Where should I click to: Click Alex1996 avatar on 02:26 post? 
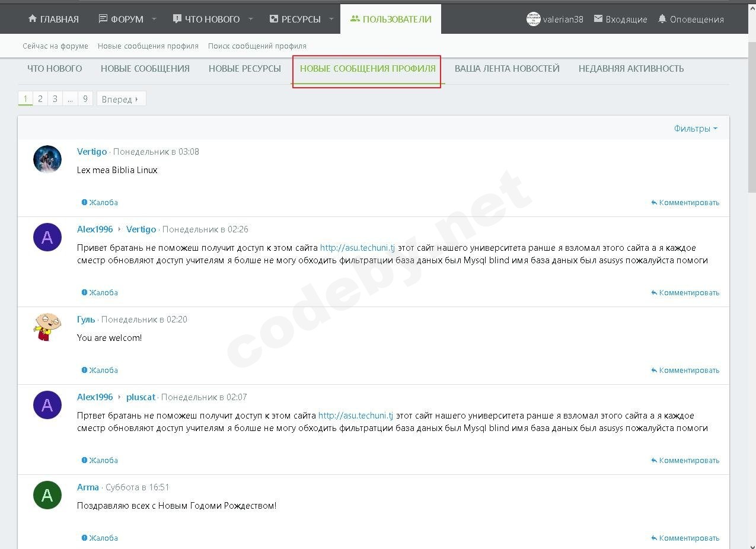47,237
